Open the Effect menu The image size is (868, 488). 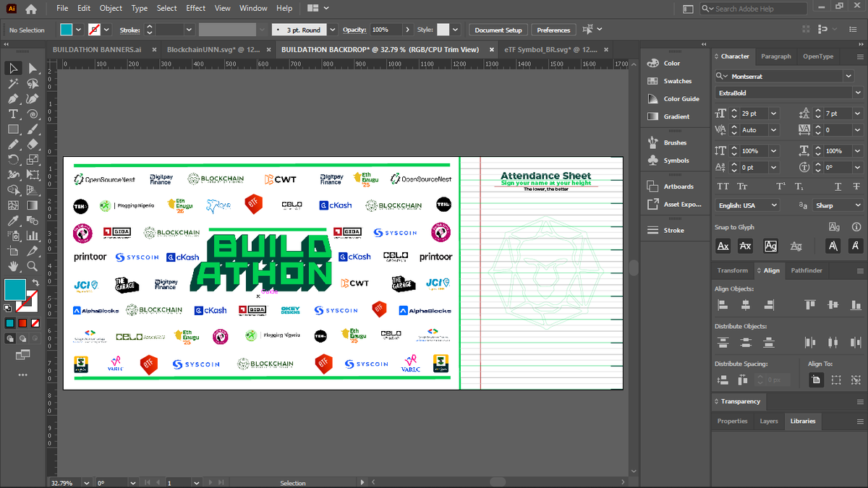tap(195, 8)
